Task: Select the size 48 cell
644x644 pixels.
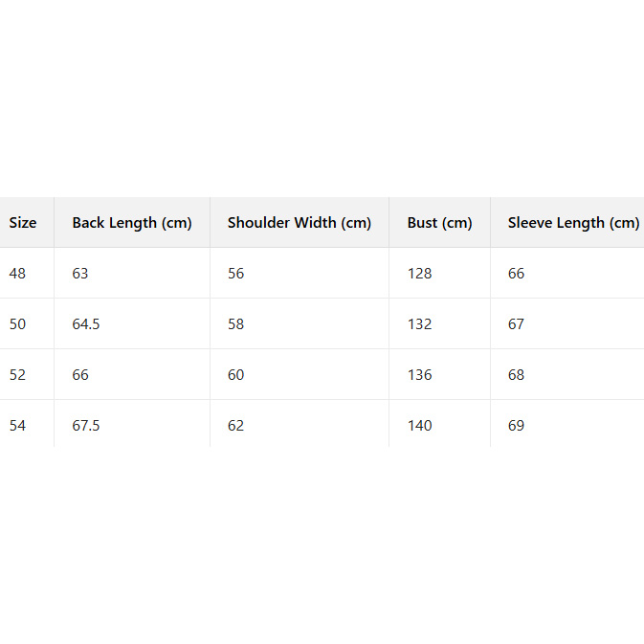Action: click(x=18, y=274)
